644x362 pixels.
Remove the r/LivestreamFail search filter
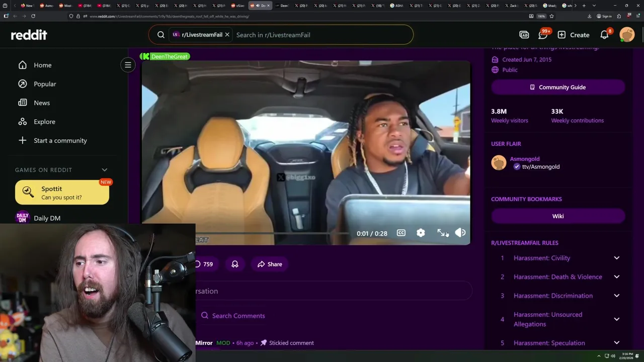[x=227, y=35]
